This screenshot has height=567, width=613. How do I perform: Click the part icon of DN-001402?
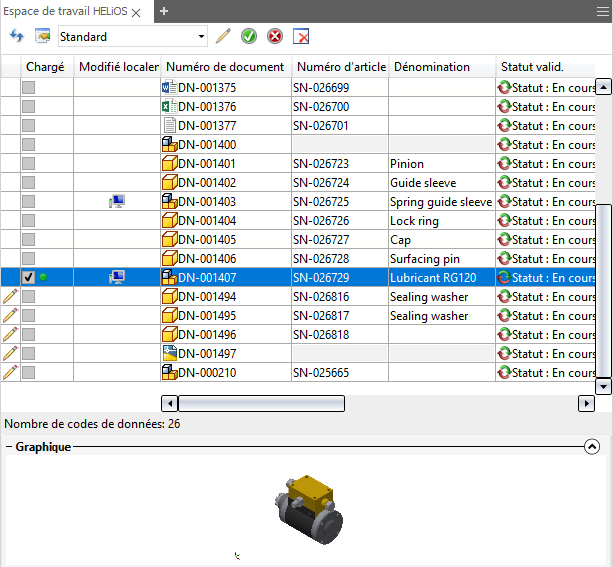pos(169,183)
